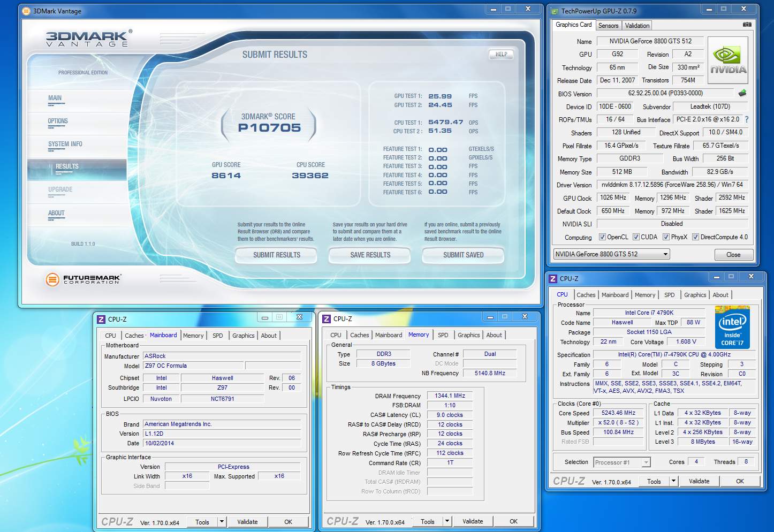Image resolution: width=774 pixels, height=532 pixels.
Task: Click the Bus Interface question mark icon
Action: tap(747, 119)
